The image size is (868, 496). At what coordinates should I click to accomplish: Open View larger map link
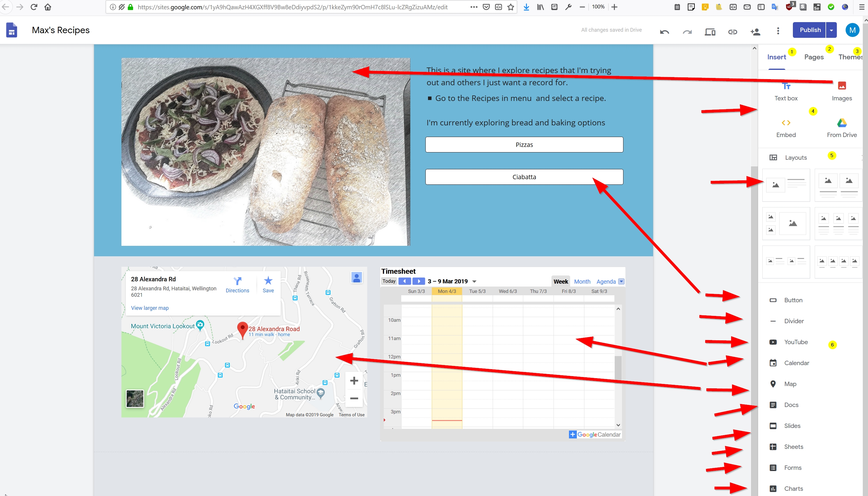150,308
